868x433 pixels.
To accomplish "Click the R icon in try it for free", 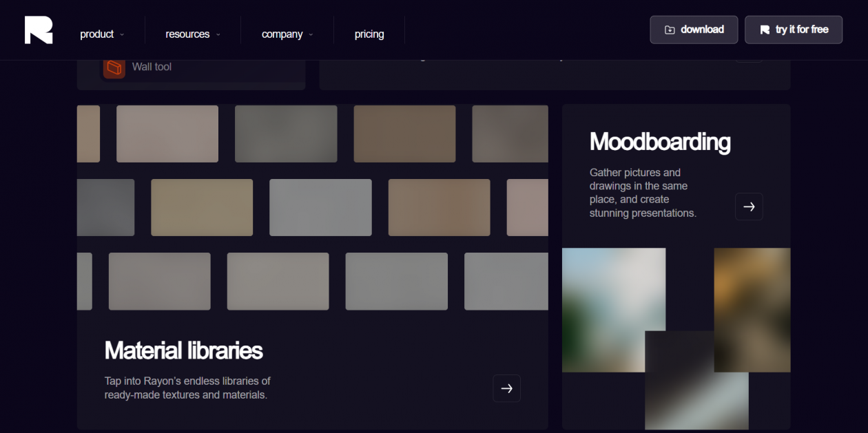I will [x=765, y=30].
